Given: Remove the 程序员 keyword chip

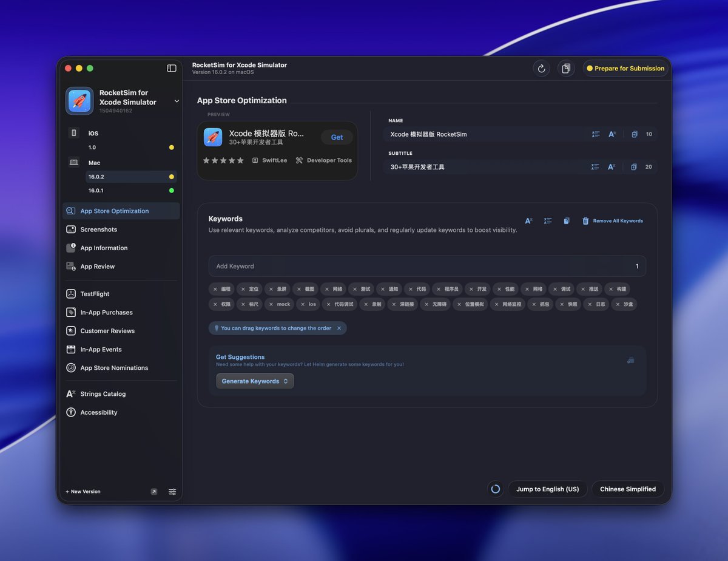Looking at the screenshot, I should click(x=439, y=289).
